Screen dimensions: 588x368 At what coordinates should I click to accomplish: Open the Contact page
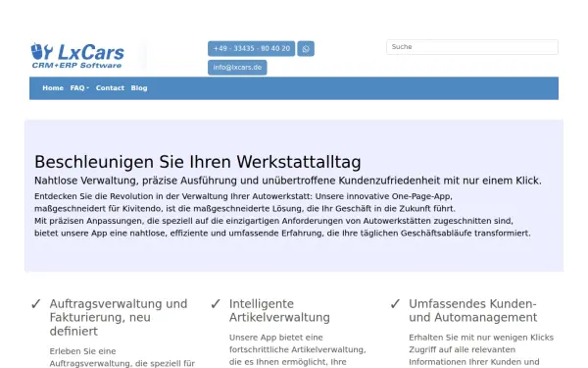[x=110, y=88]
